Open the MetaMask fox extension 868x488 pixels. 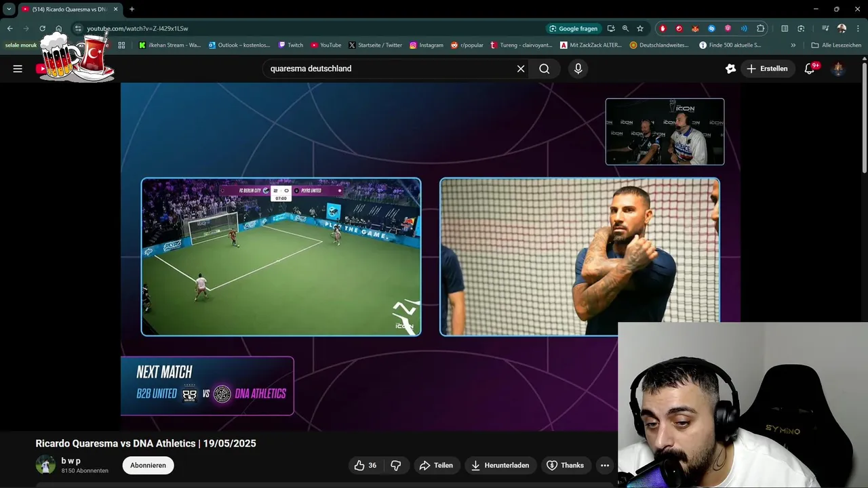click(695, 28)
